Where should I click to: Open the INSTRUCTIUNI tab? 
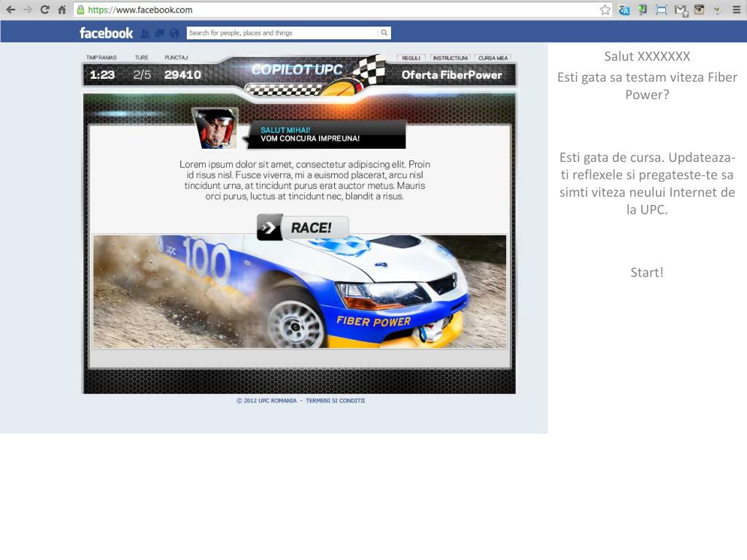point(450,58)
